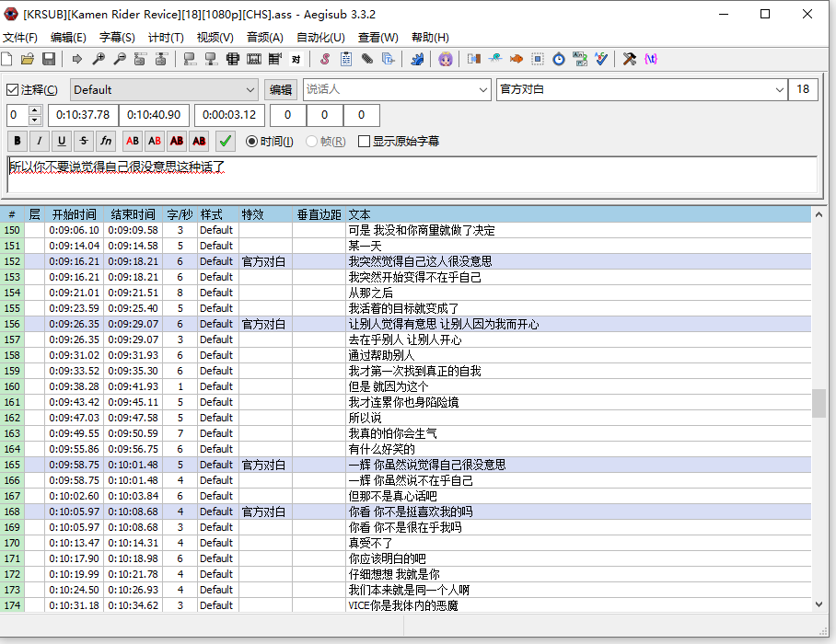Screen dimensions: 836x644
Task: Open the 自动化 menu
Action: (320, 38)
